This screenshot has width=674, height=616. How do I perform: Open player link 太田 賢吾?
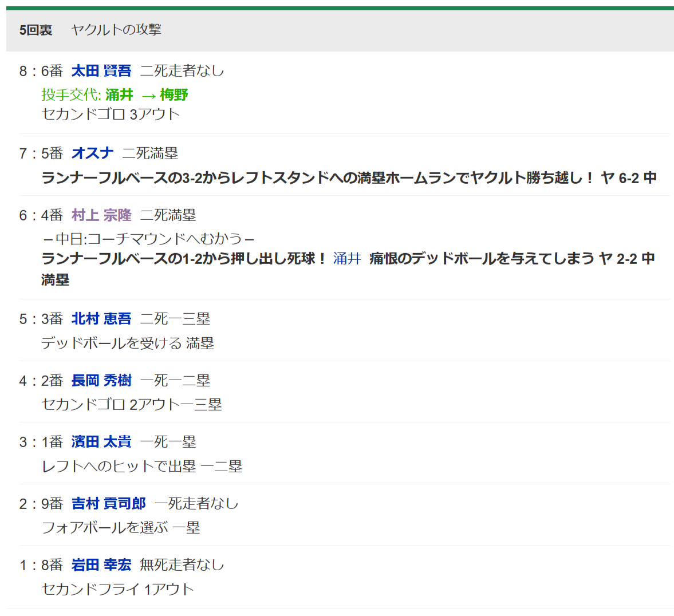tap(101, 70)
